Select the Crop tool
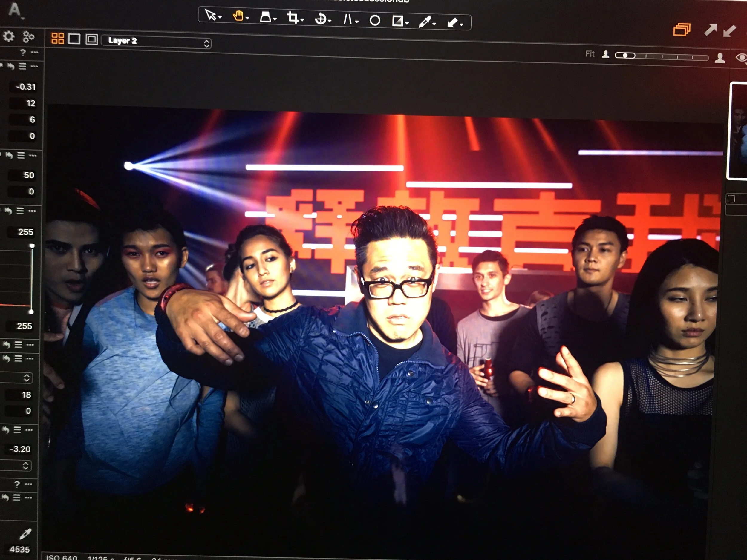 [x=293, y=18]
